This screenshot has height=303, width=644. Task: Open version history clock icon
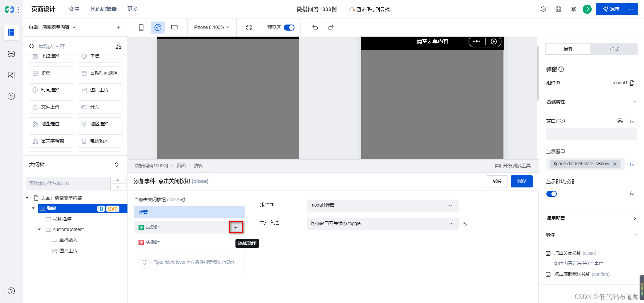(543, 9)
